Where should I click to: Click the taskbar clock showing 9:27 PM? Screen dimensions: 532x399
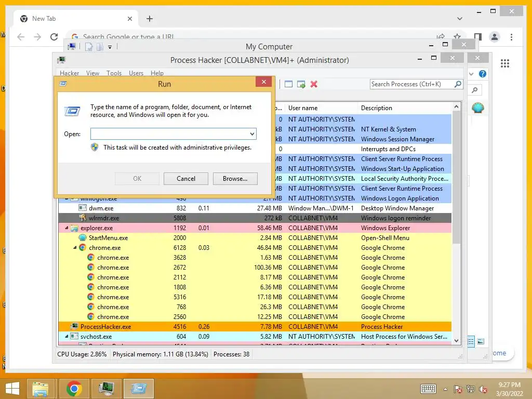coord(509,389)
